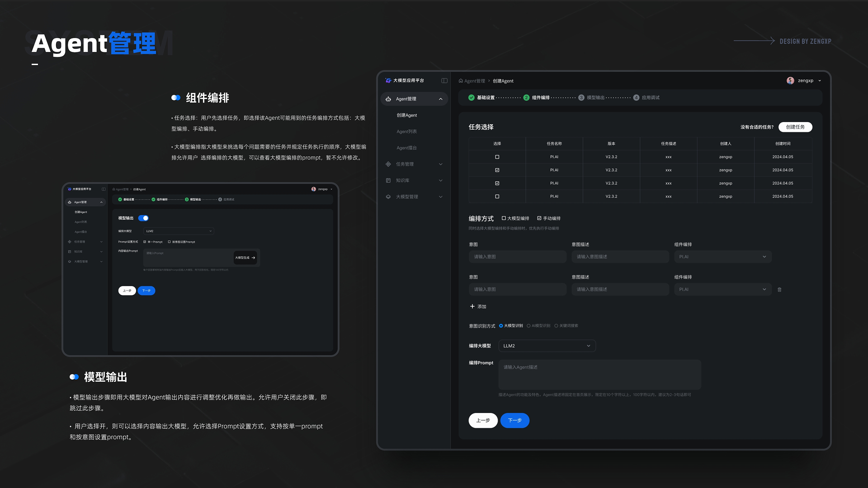Check the 按意图设置Prompt checkbox in small window
Screen dimensions: 868x488
(x=169, y=242)
